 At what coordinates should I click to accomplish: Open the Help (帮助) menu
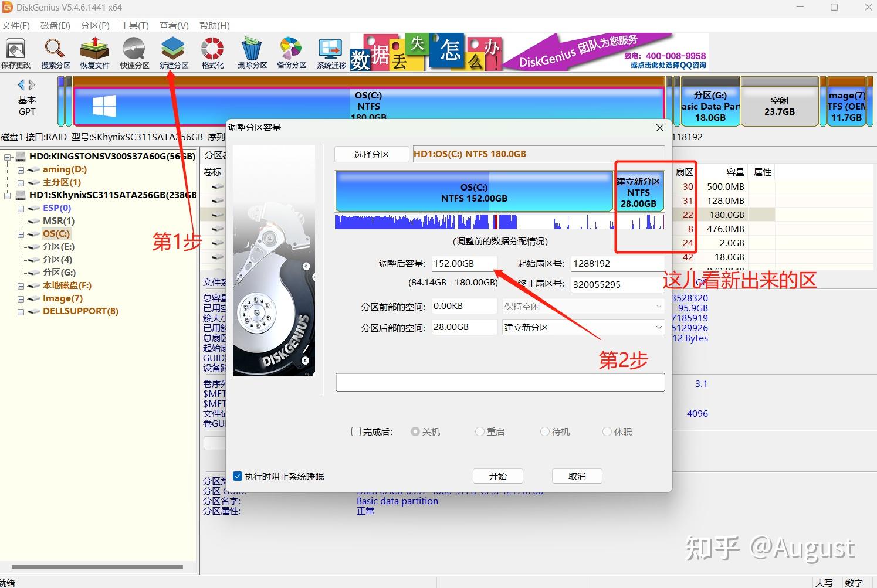[215, 25]
